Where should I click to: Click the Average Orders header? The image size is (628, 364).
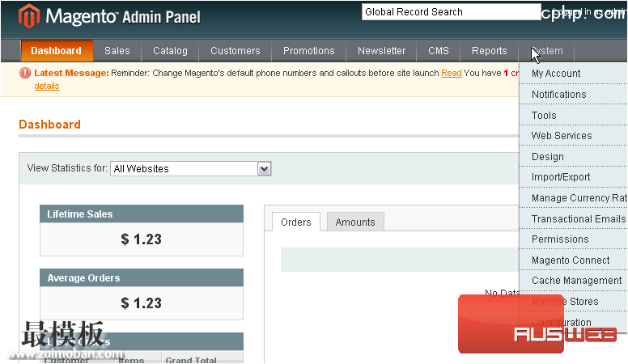pos(142,278)
